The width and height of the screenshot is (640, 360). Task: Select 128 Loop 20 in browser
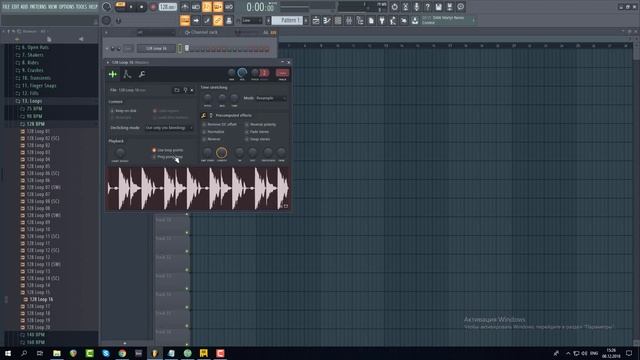pos(38,327)
